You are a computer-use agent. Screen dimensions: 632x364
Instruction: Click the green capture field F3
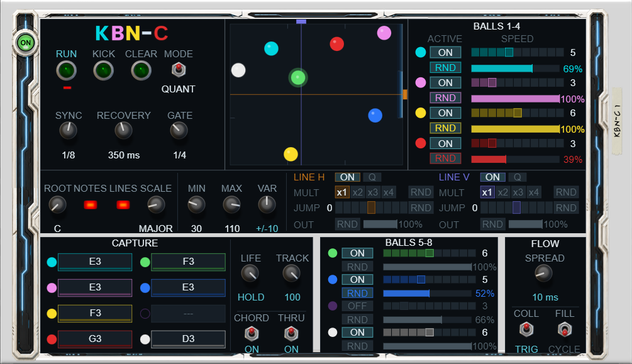tap(188, 262)
